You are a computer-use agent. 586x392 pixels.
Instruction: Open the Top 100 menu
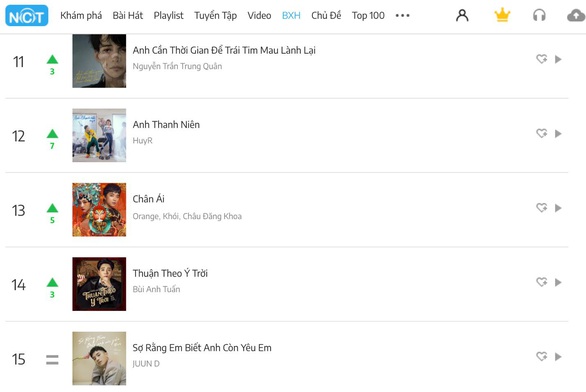pos(368,15)
